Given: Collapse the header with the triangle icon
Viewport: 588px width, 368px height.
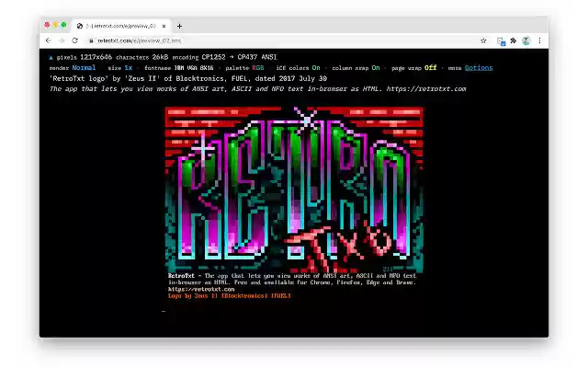Looking at the screenshot, I should click(51, 57).
